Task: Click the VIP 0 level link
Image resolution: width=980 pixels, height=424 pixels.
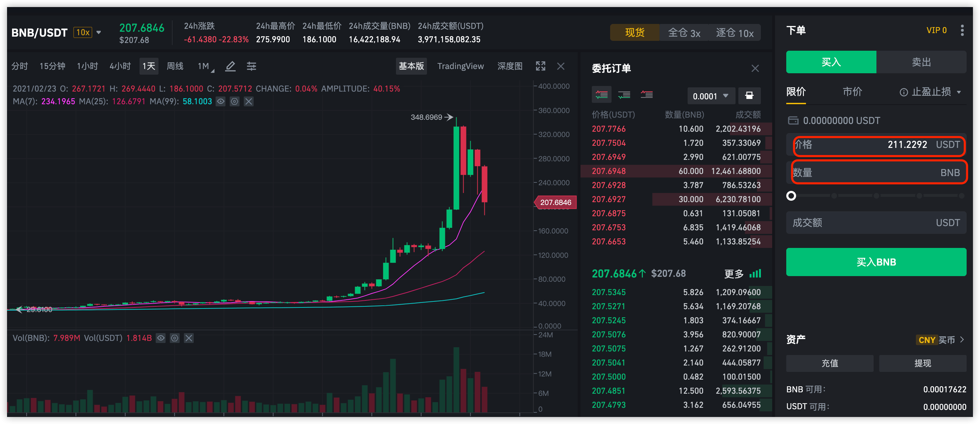Action: pyautogui.click(x=936, y=30)
